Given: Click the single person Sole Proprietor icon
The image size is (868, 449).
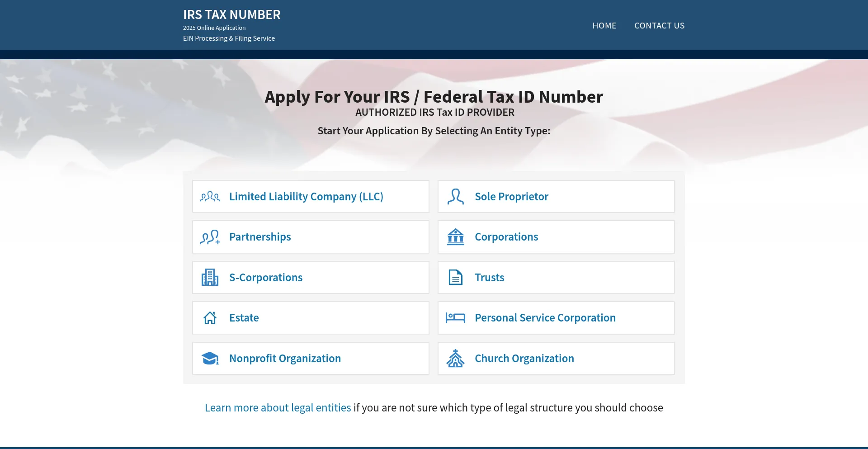Looking at the screenshot, I should point(455,197).
